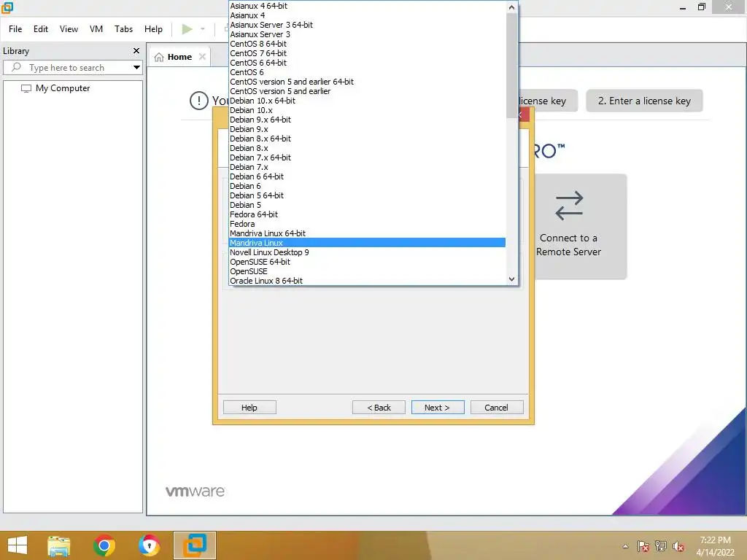Select Debian 8.x 64-bit
The height and width of the screenshot is (560, 747).
pos(367,139)
